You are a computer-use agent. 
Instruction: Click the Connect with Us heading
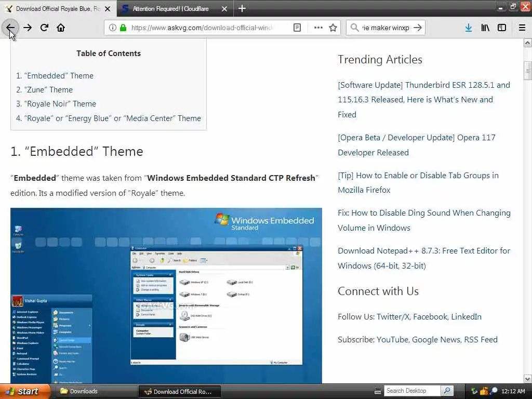(378, 291)
